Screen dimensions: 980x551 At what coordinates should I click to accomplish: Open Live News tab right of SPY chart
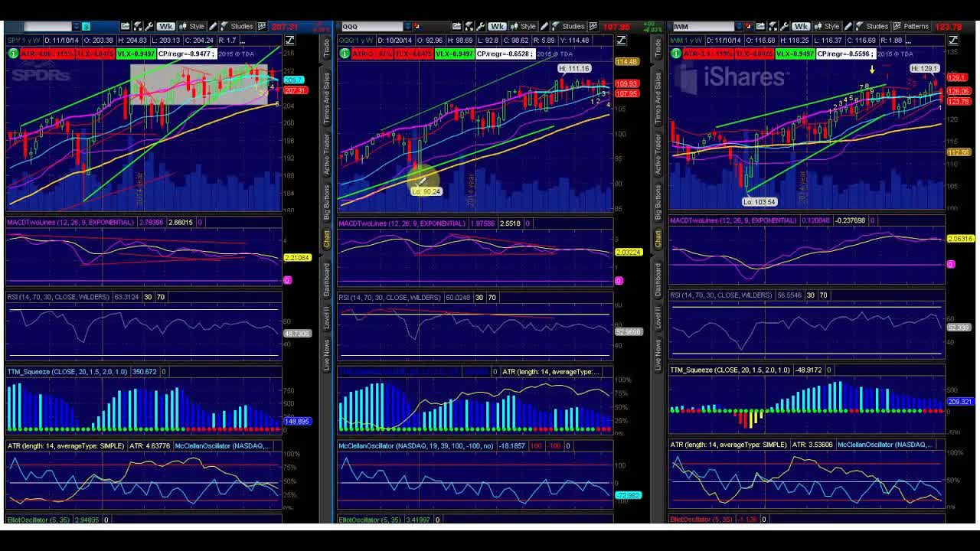tap(326, 355)
